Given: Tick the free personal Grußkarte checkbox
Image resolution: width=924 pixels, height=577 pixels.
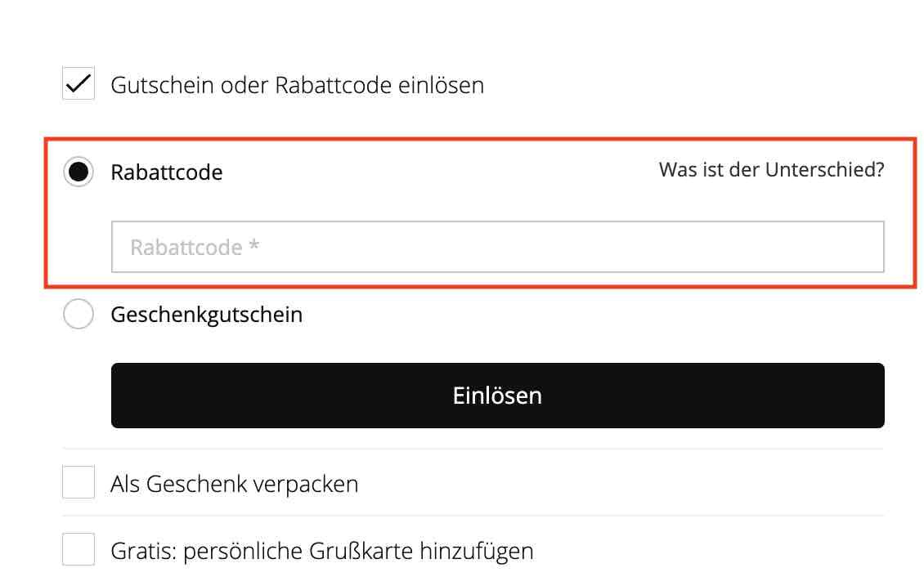Looking at the screenshot, I should 78,549.
